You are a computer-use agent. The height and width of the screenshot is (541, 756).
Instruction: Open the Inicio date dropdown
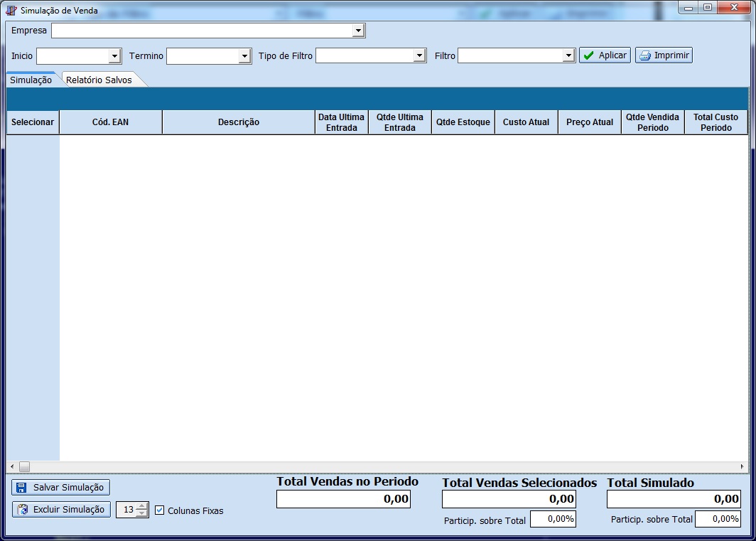click(115, 56)
